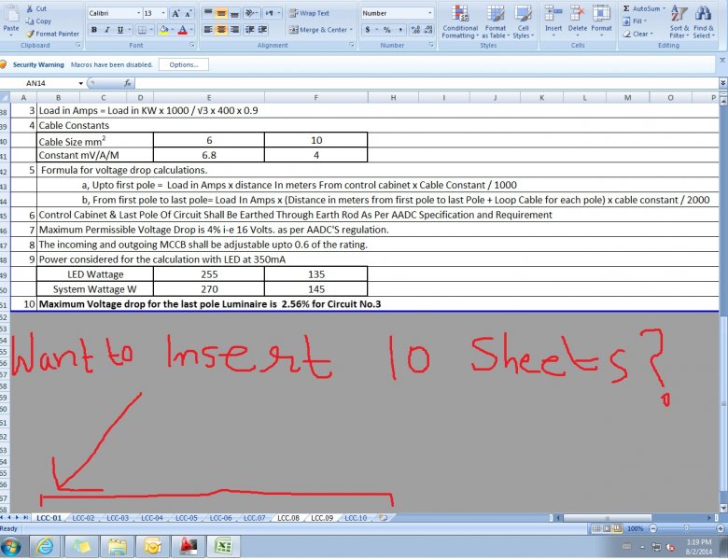Open the Number format dropdown
728x560 pixels.
(x=430, y=13)
